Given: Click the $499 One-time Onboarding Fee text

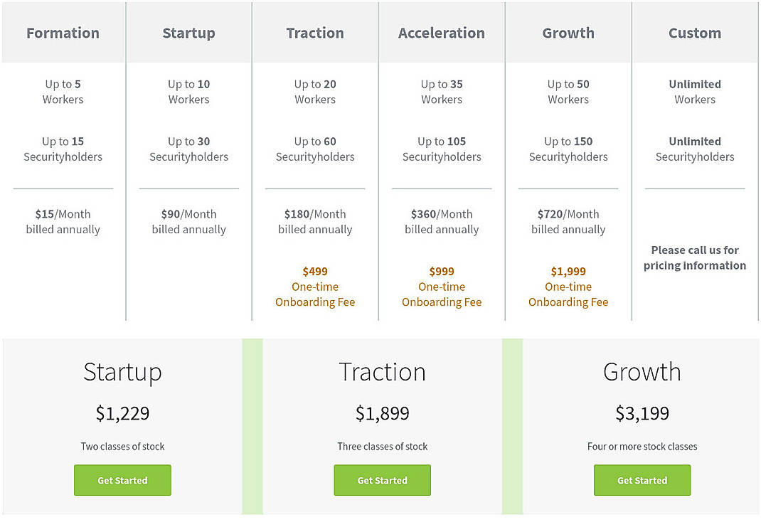Looking at the screenshot, I should [x=315, y=286].
